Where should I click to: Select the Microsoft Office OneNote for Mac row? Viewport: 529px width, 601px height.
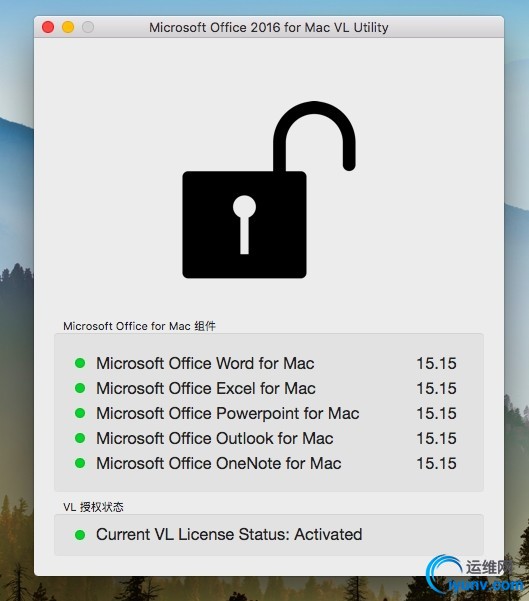(x=266, y=463)
